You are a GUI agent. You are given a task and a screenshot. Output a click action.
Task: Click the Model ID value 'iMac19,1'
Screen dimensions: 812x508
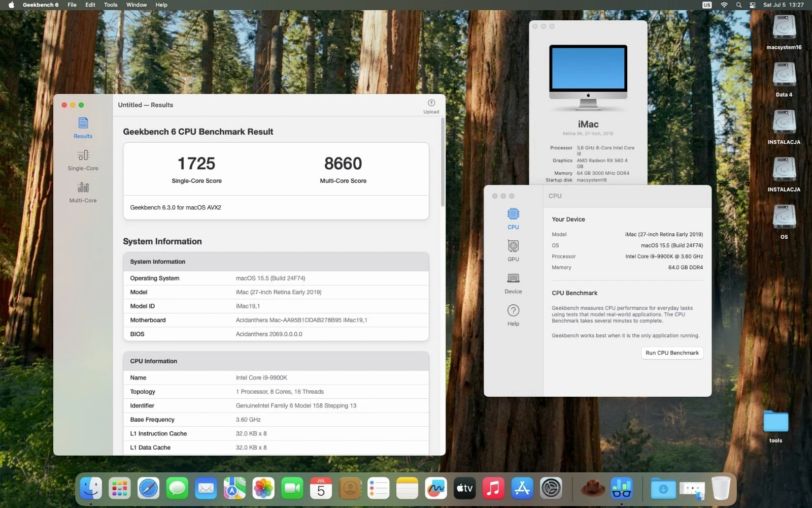[248, 306]
